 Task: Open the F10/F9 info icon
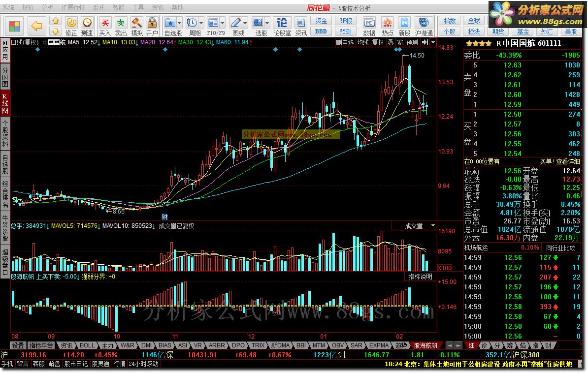pos(213,23)
